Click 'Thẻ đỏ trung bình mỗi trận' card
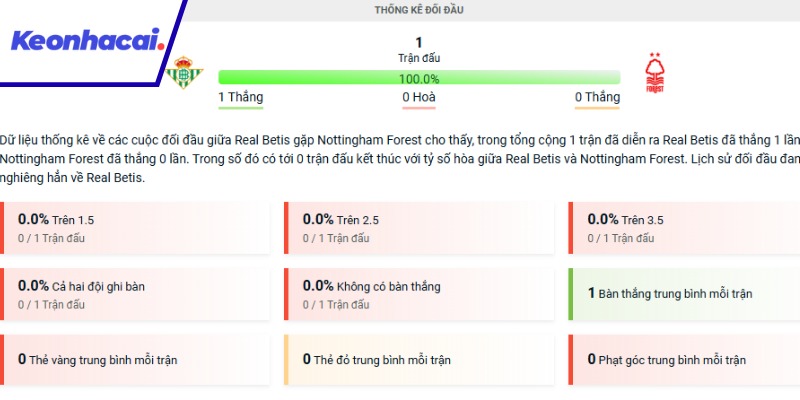This screenshot has height=400, width=800. [419, 359]
